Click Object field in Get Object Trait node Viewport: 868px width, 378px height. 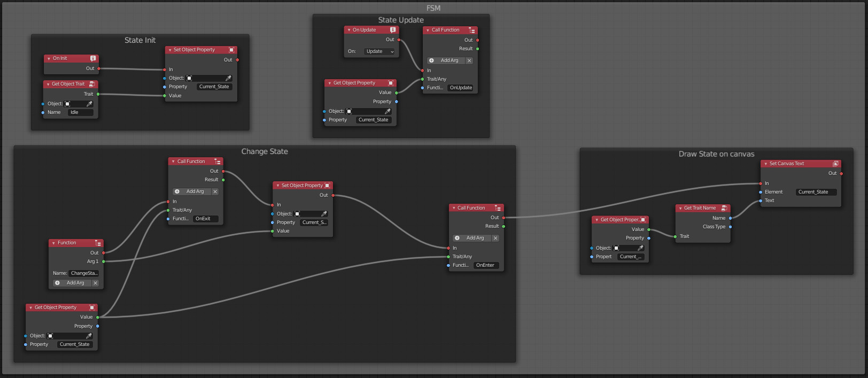tap(79, 104)
